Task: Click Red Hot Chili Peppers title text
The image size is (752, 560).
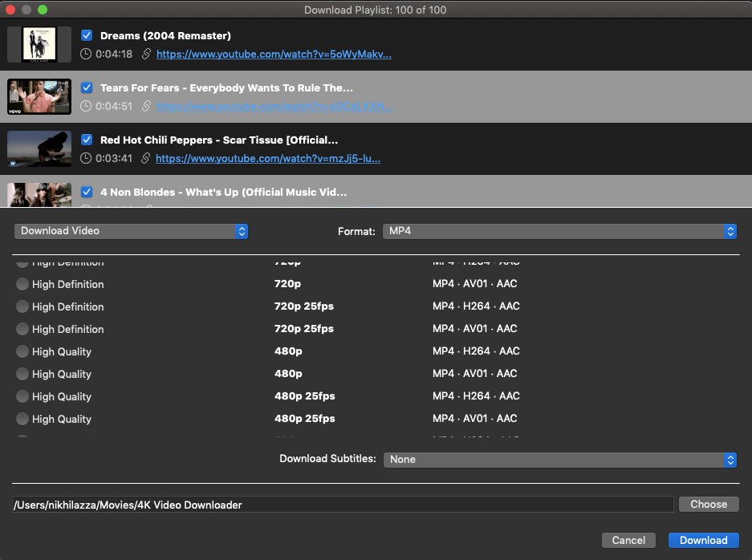Action: (x=219, y=140)
